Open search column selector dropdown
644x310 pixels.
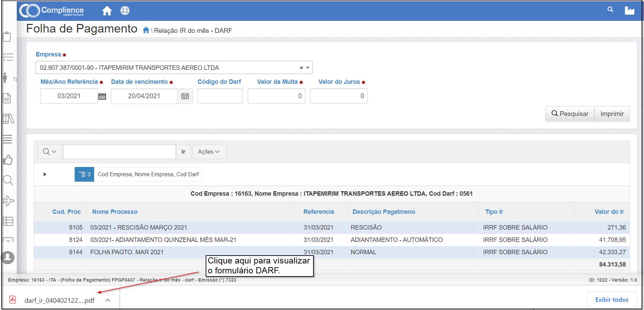(50, 152)
